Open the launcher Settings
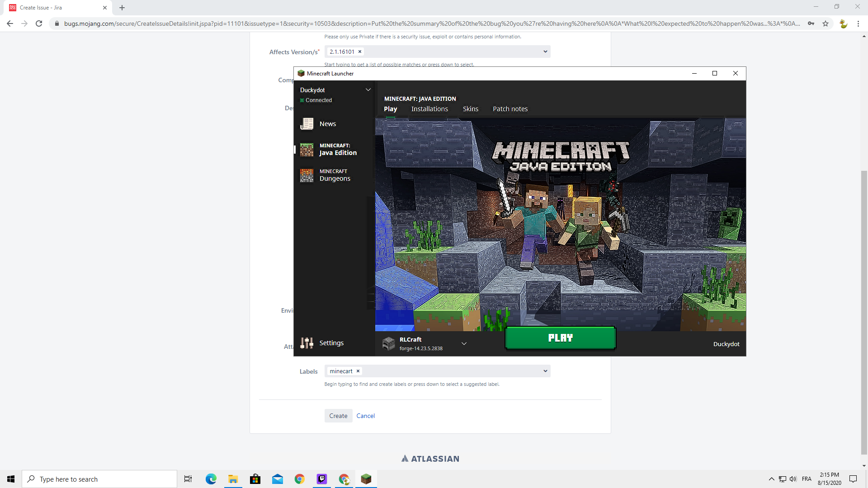 (x=331, y=343)
